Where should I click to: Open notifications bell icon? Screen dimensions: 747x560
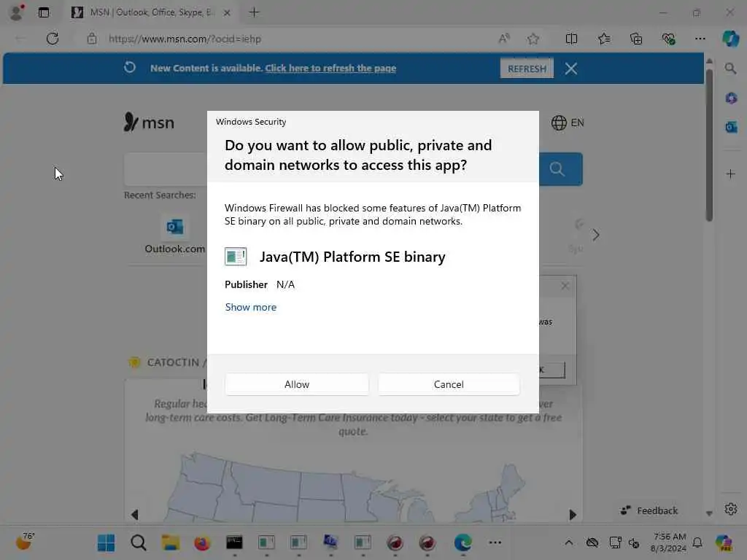697,542
